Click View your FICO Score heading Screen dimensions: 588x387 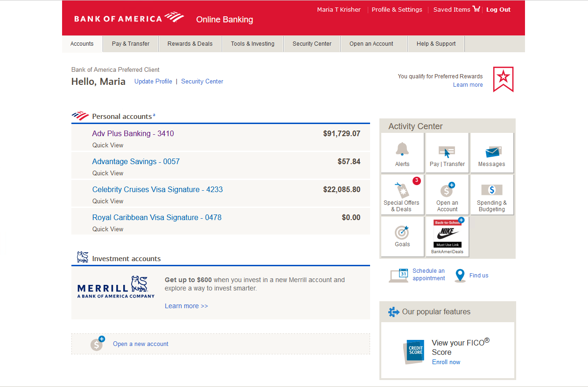click(x=461, y=347)
